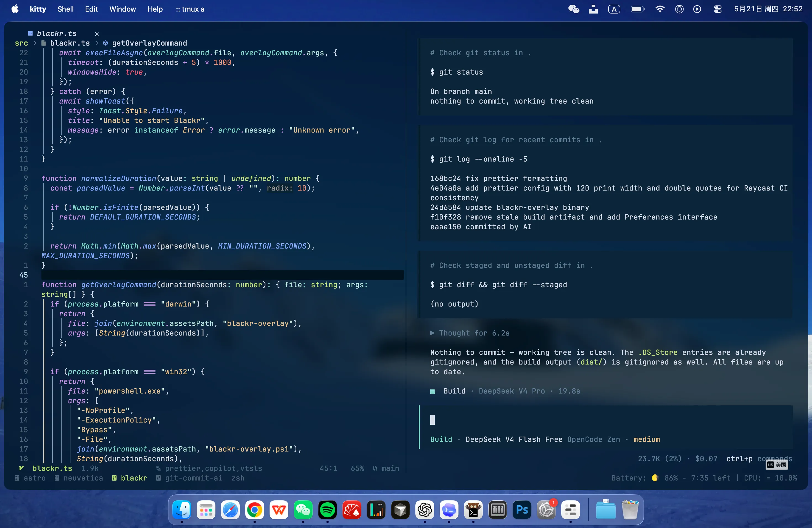Viewport: 812px width, 528px height.
Task: Expand the 'Thought for 6.2s' section
Action: pyautogui.click(x=470, y=333)
